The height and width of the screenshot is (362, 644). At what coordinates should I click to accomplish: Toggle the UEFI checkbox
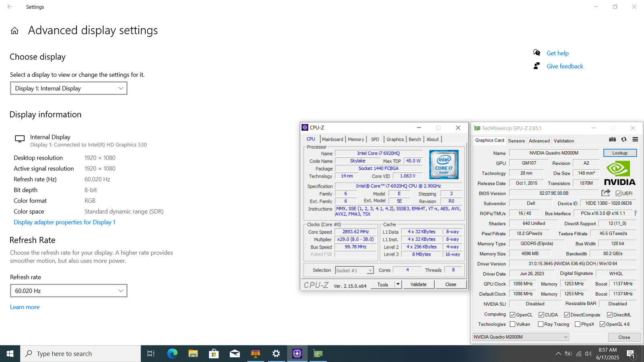pyautogui.click(x=618, y=193)
